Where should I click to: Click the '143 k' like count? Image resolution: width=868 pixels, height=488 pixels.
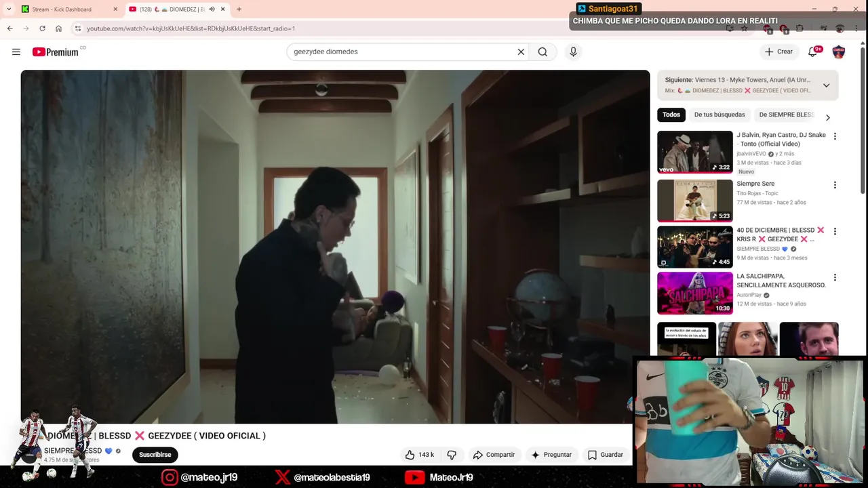click(426, 455)
